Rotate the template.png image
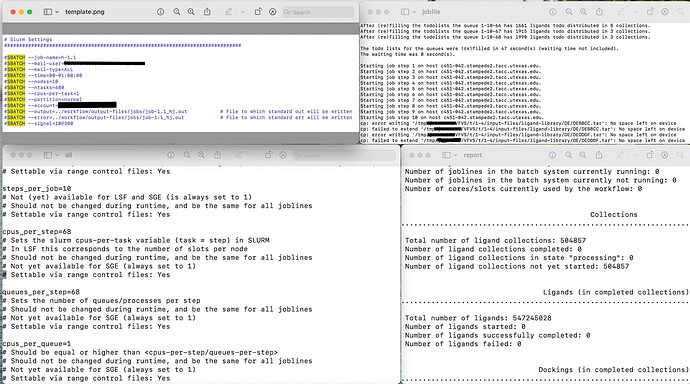This screenshot has height=384, width=690. [258, 12]
